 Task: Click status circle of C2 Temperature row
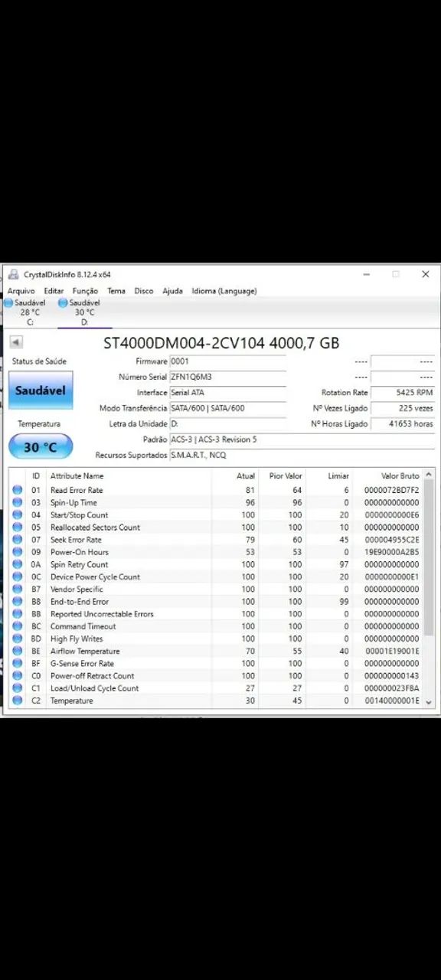18,701
